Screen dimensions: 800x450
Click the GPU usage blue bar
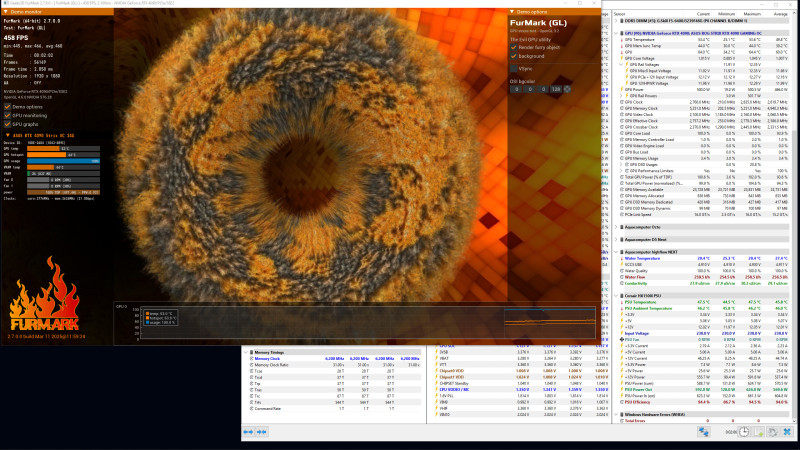click(x=63, y=161)
